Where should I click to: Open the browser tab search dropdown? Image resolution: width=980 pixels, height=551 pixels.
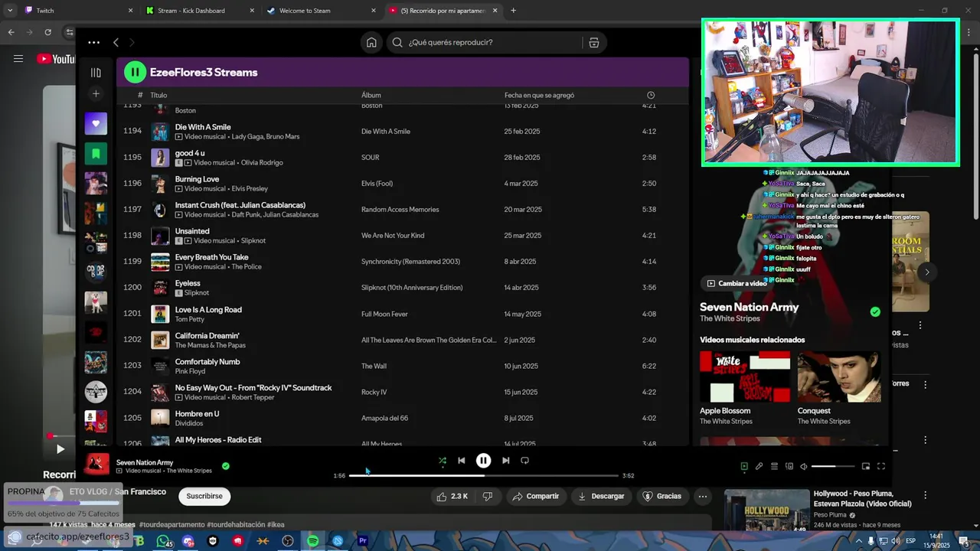coord(10,11)
